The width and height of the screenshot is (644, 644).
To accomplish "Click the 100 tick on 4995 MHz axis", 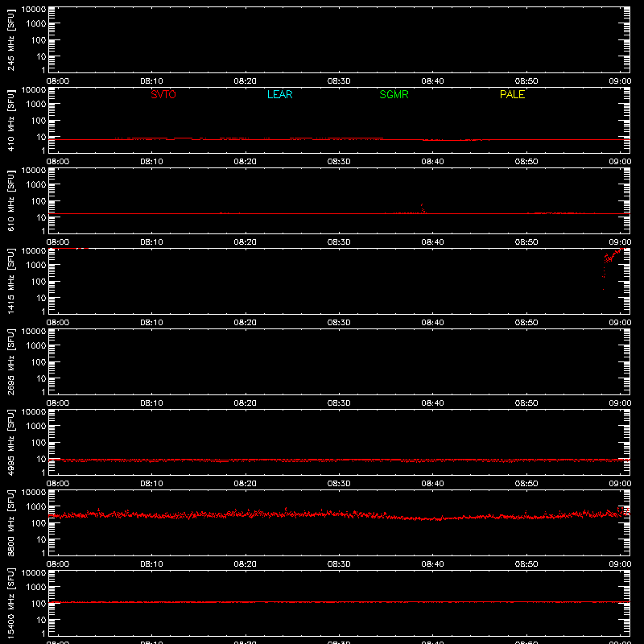I will [x=39, y=443].
